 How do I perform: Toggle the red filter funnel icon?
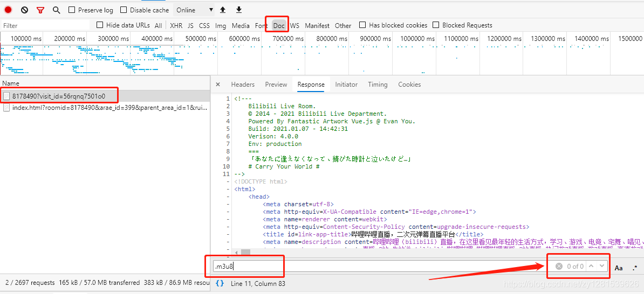pyautogui.click(x=40, y=10)
